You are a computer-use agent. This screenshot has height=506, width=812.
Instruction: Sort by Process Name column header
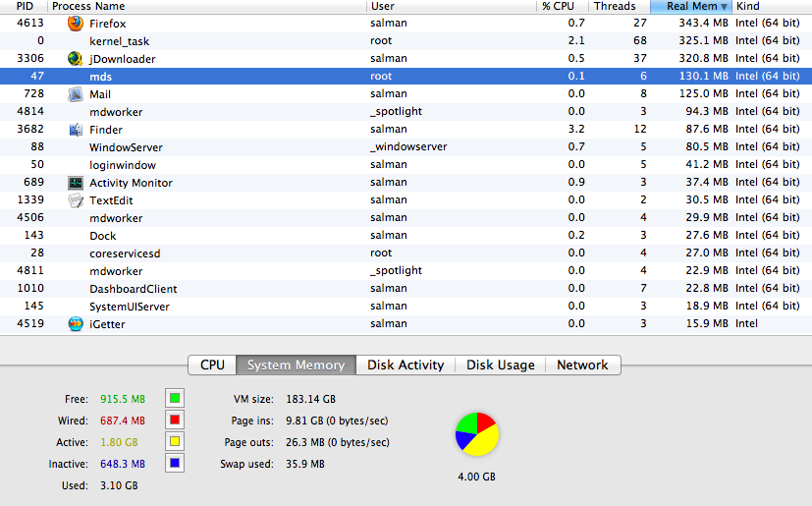(x=207, y=6)
